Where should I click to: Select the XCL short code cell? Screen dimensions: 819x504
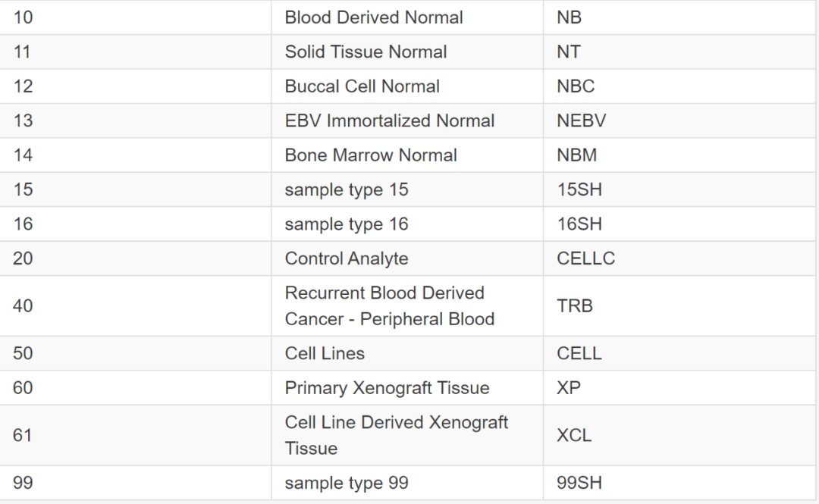679,436
